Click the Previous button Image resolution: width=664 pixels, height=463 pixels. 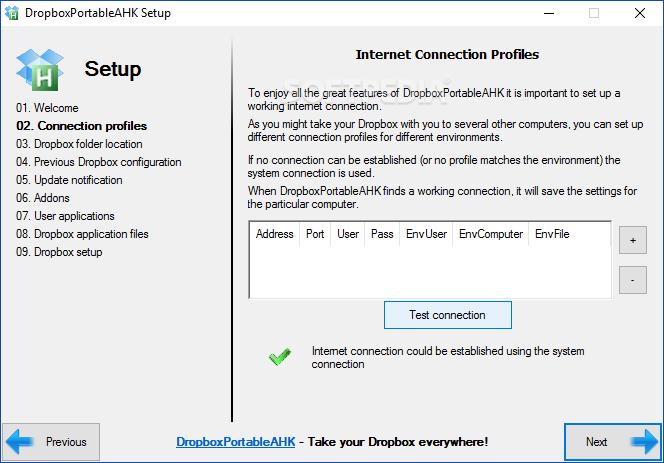(x=51, y=442)
